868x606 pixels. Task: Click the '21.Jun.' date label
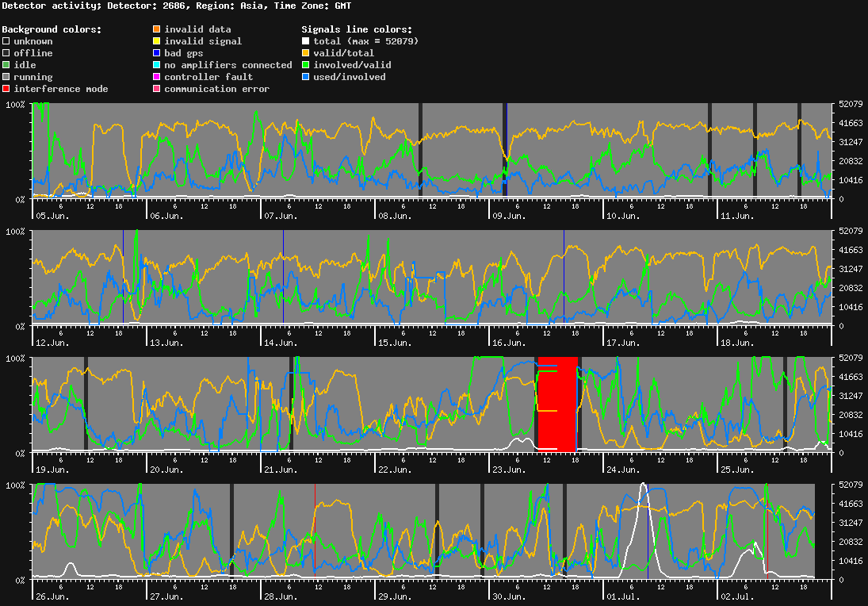tap(281, 470)
